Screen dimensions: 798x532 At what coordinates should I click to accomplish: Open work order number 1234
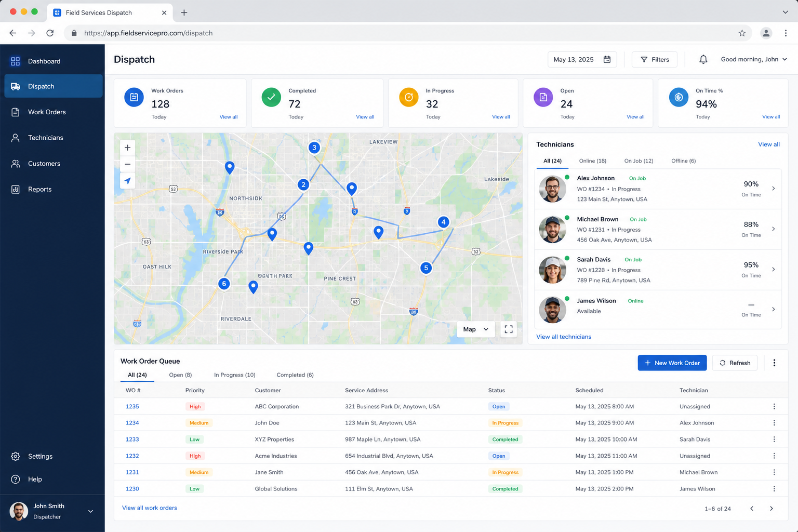[132, 423]
